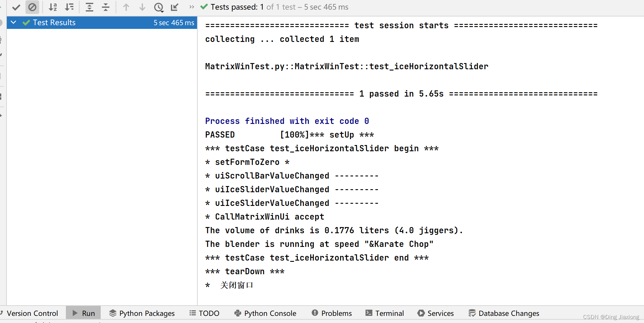Click the 'PASSED [100%]' output line
This screenshot has width=644, height=323.
point(289,135)
